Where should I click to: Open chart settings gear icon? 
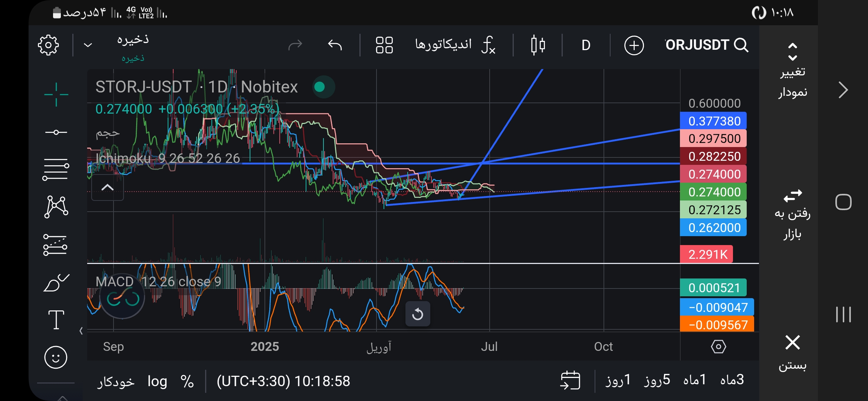(x=49, y=45)
